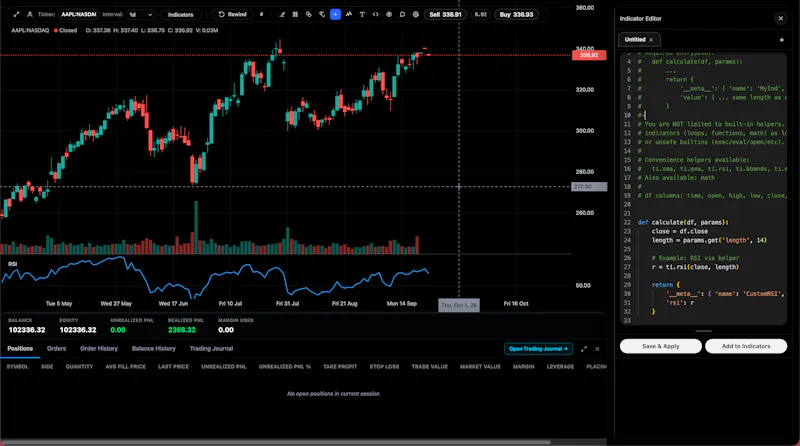Close the Untitled indicator tab
Image resolution: width=800 pixels, height=446 pixels.
pyautogui.click(x=651, y=39)
